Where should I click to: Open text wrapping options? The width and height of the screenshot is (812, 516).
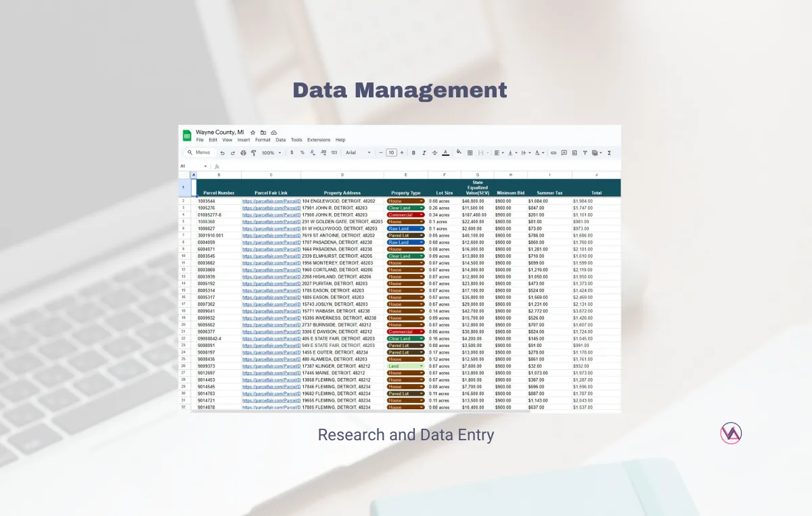pos(526,153)
